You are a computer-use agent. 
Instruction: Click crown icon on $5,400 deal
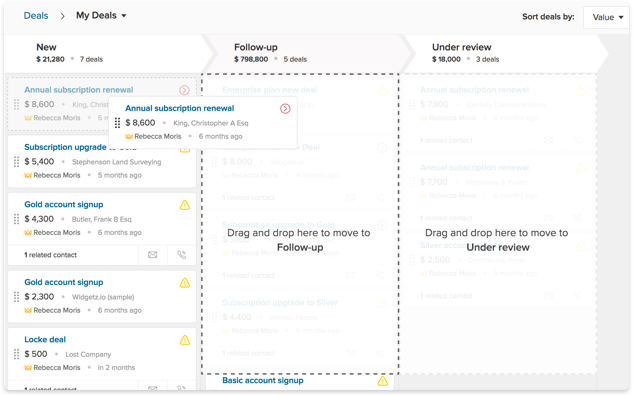[x=28, y=175]
